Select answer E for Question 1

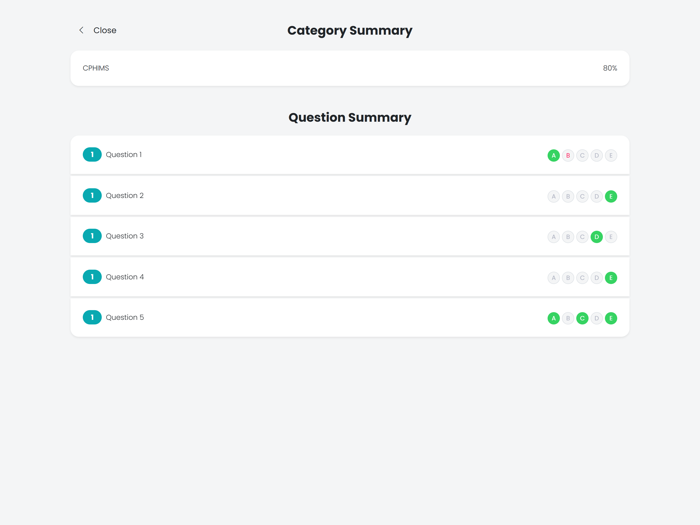pos(611,155)
